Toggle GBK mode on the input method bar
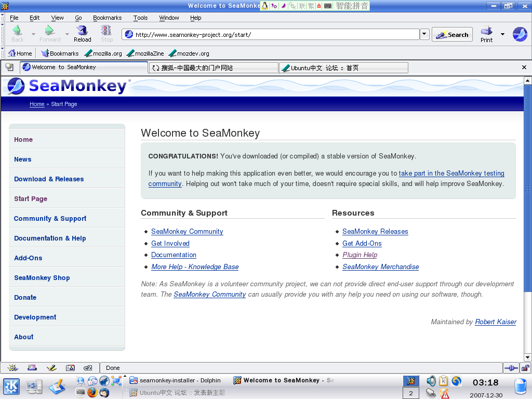The height and width of the screenshot is (399, 532). point(293,6)
